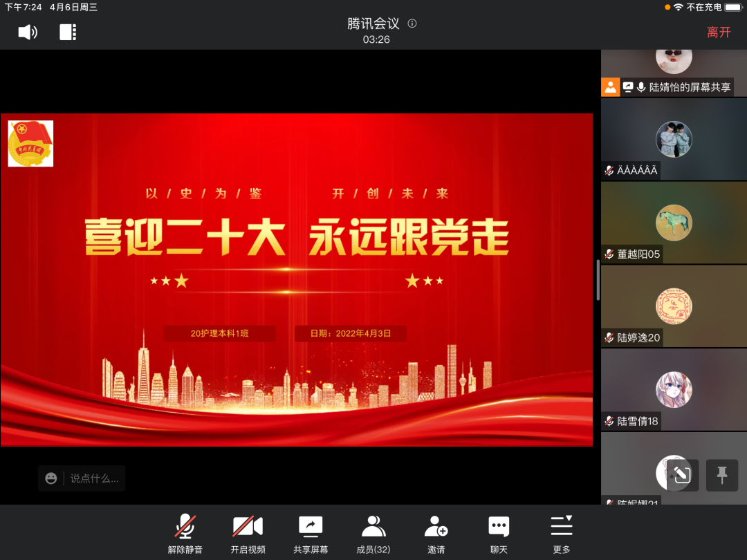
Task: Select the speaker output icon top-left
Action: [x=27, y=32]
